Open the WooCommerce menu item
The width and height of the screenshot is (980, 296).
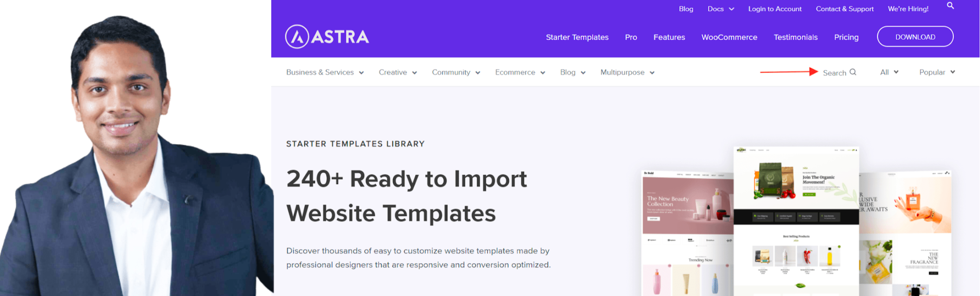click(x=729, y=37)
